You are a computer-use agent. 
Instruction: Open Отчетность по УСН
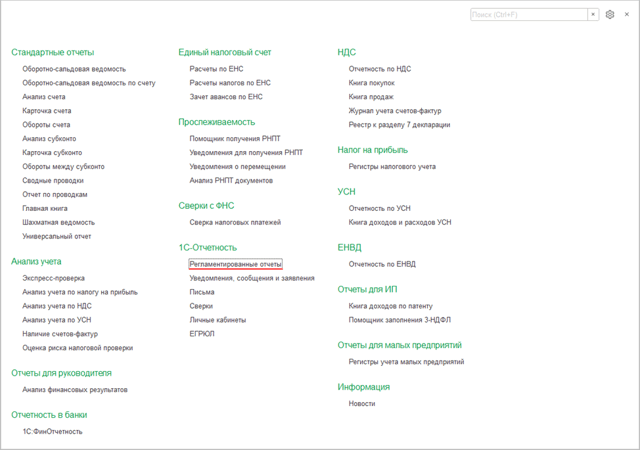click(380, 208)
